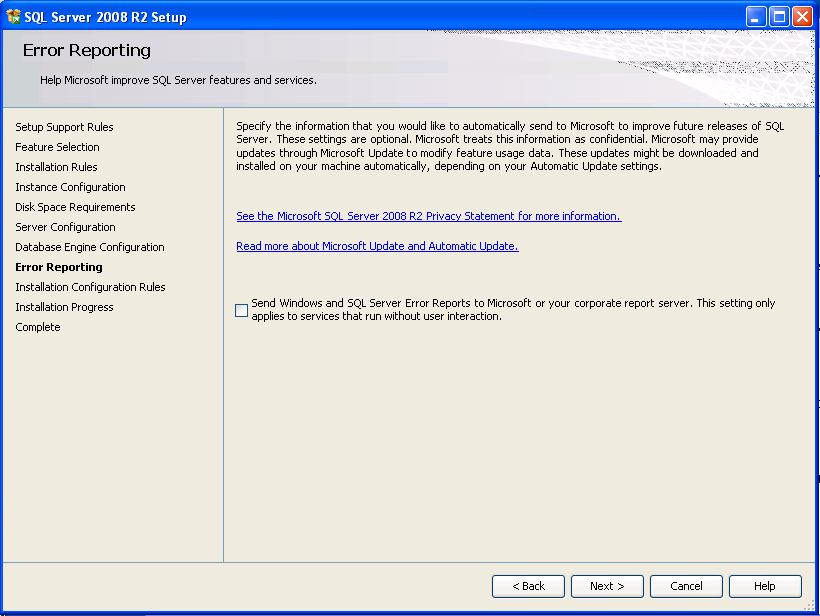This screenshot has height=616, width=820.
Task: Open Database Engine Configuration step
Action: pos(90,247)
